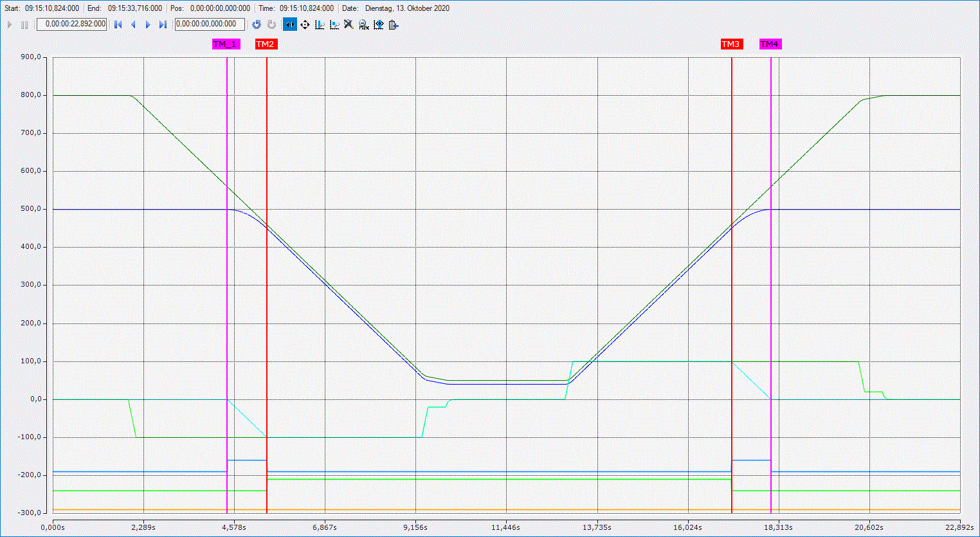Select the TM4 marker label

tap(770, 44)
